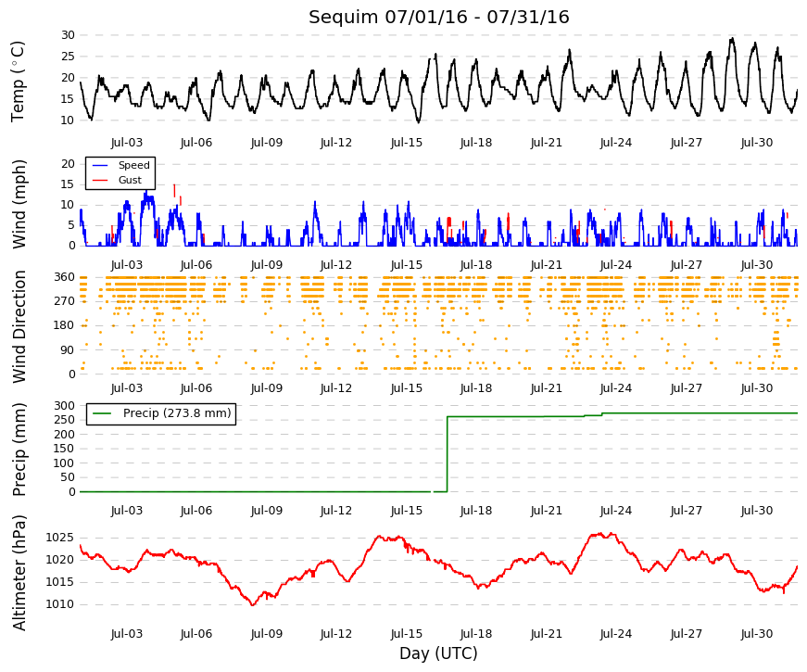Image resolution: width=807 pixels, height=672 pixels.
Task: Click Jul-24 tick under wind speed plot
Action: pyautogui.click(x=616, y=265)
